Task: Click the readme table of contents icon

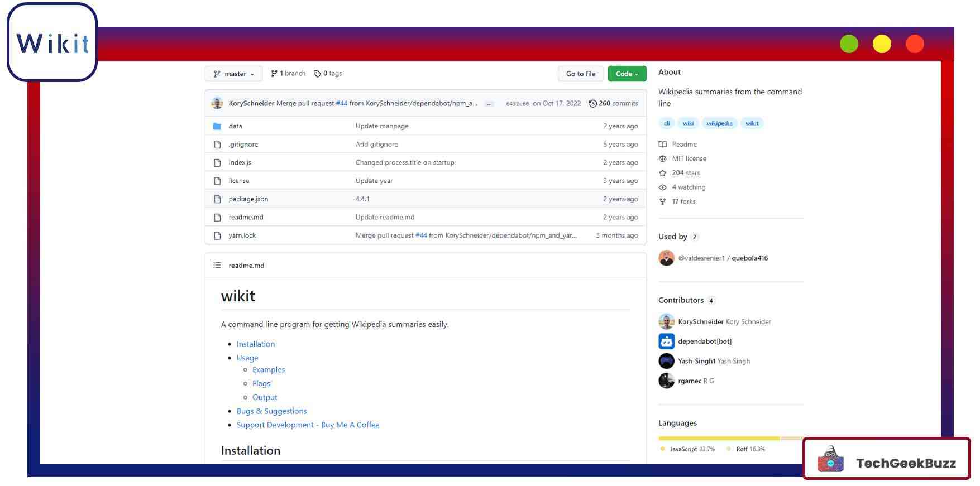Action: (217, 265)
